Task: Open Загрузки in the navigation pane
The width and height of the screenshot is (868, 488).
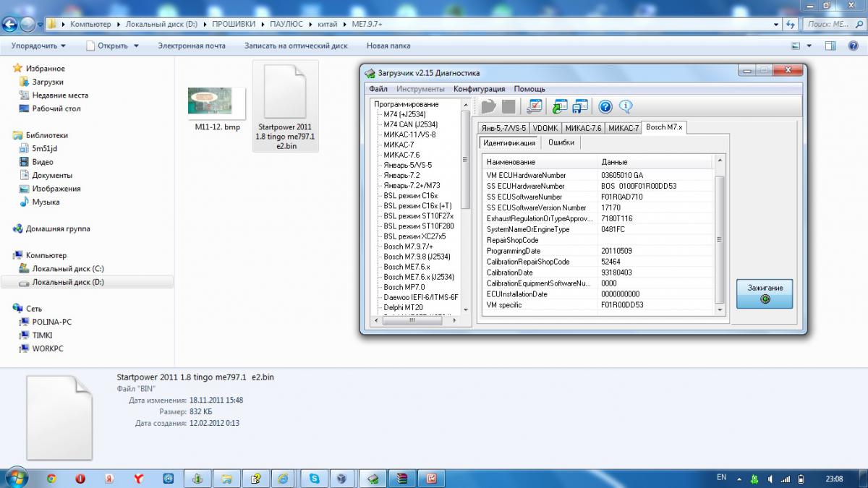Action: pos(48,82)
